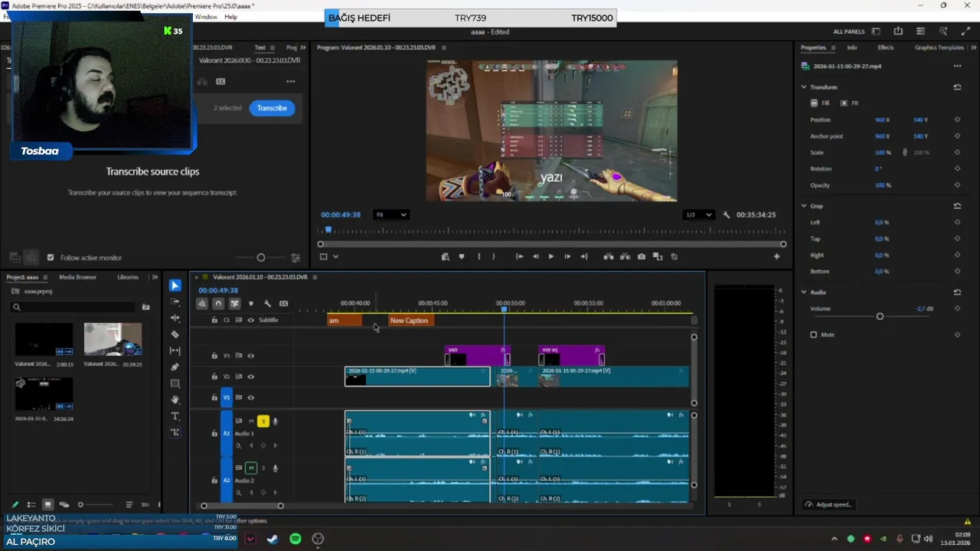Hide the Subtitle track eye
This screenshot has height=551, width=980.
(250, 320)
